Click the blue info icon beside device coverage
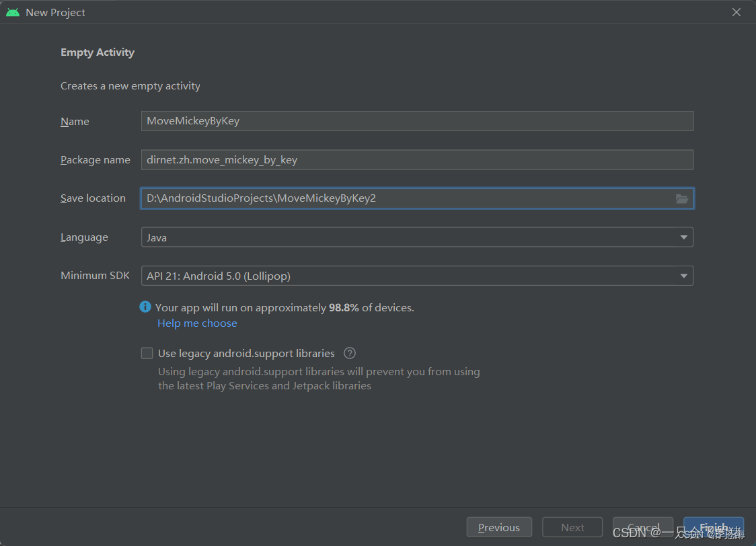The image size is (756, 546). (145, 307)
